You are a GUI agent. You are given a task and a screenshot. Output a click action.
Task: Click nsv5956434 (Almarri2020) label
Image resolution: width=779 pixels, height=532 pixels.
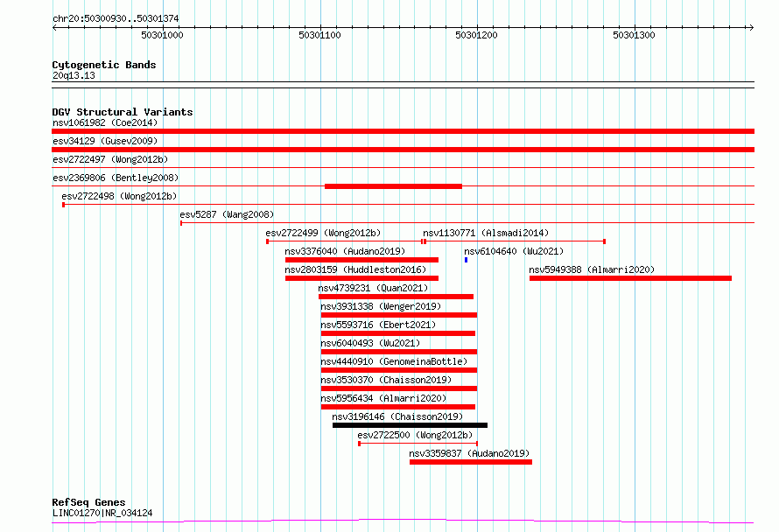tap(383, 398)
